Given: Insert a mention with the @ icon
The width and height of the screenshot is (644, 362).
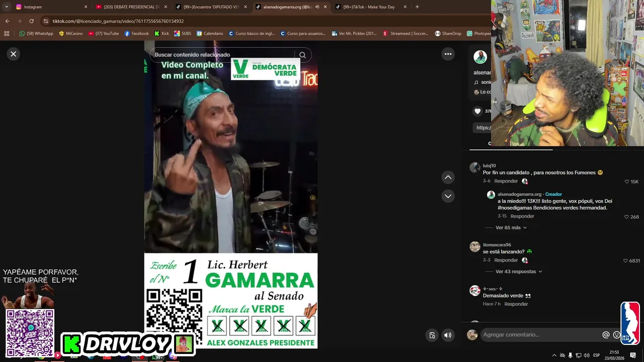Looking at the screenshot, I should 606,335.
